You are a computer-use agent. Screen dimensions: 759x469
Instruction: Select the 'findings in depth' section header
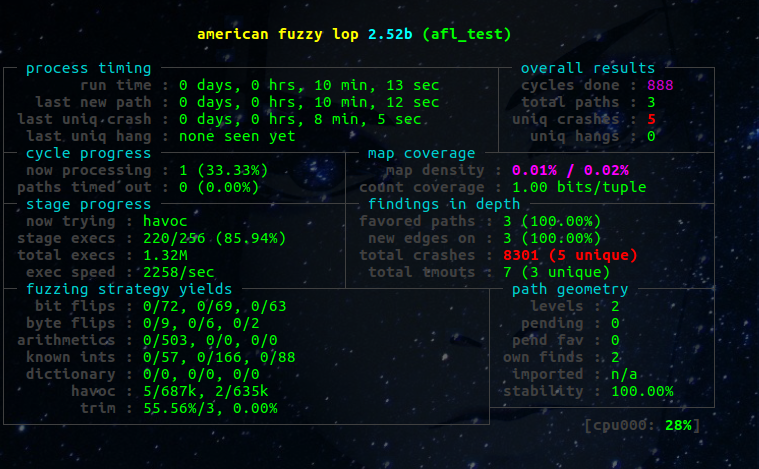[444, 204]
